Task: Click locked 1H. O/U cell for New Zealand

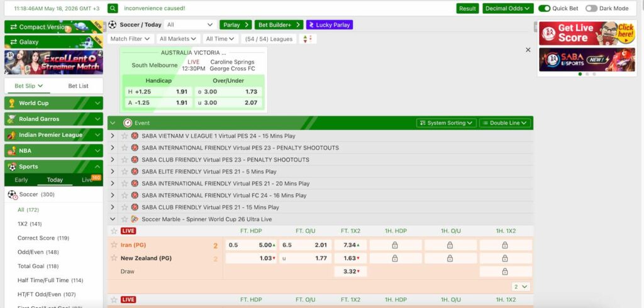Action: 450,258
